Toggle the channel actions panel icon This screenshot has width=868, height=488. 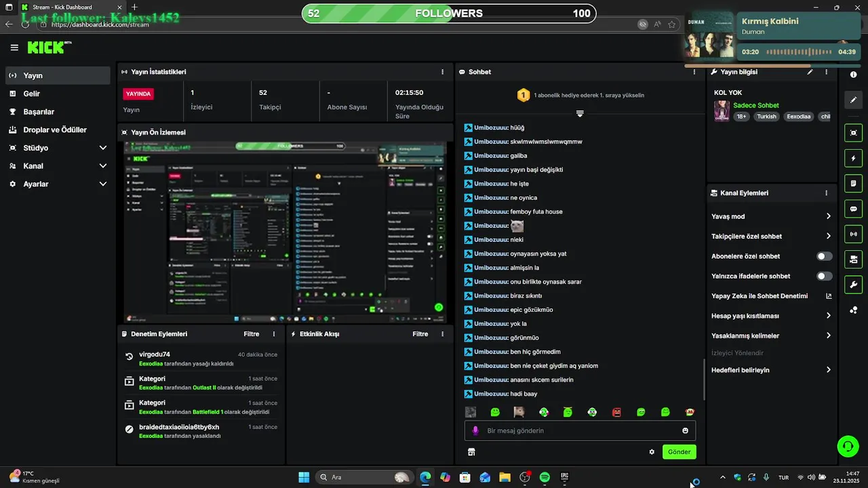854,260
